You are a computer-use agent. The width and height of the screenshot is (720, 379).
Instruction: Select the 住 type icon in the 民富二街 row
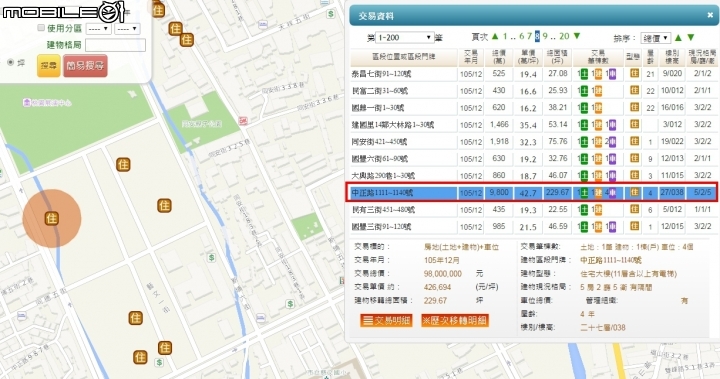point(634,91)
